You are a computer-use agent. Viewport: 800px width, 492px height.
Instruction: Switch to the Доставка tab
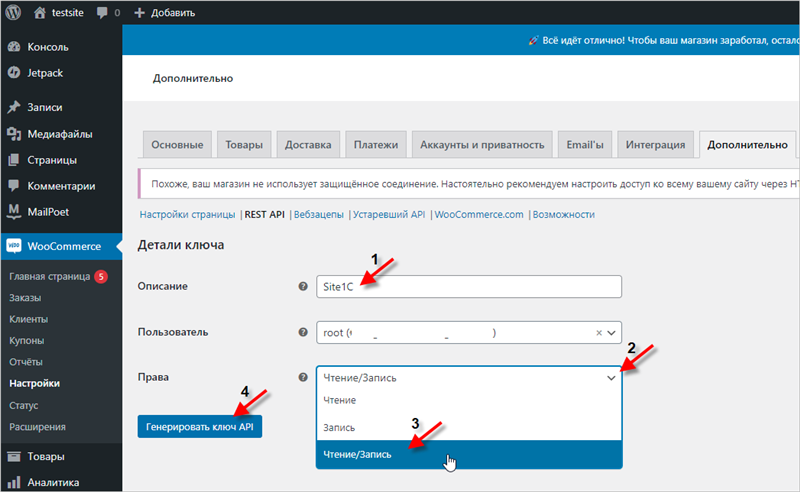(x=307, y=145)
